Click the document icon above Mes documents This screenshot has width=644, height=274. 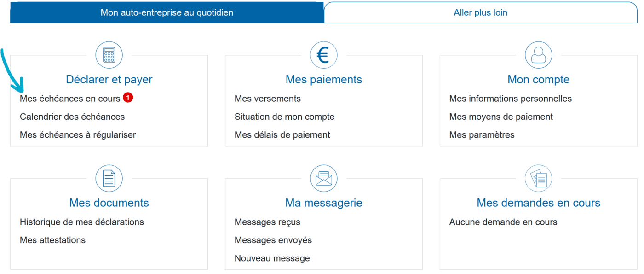point(109,178)
